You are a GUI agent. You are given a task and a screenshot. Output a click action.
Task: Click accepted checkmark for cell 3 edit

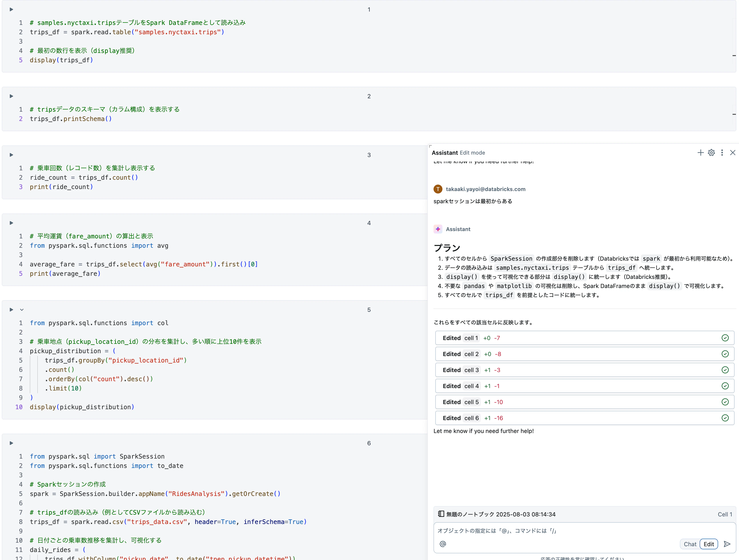coord(725,370)
